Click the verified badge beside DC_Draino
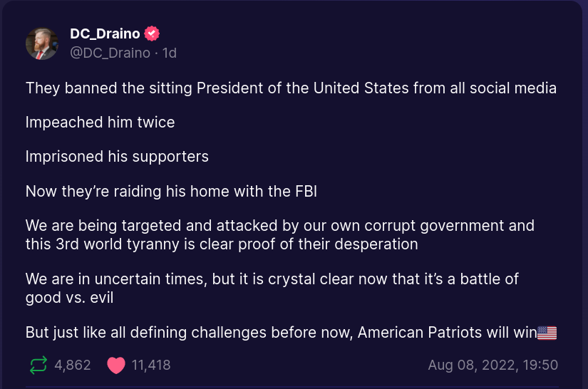The image size is (588, 389). (x=152, y=33)
